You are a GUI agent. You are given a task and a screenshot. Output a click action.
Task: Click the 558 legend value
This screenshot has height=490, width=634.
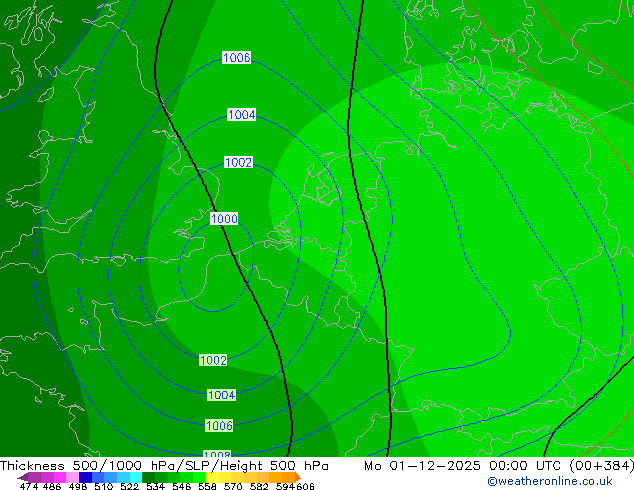pos(207,486)
